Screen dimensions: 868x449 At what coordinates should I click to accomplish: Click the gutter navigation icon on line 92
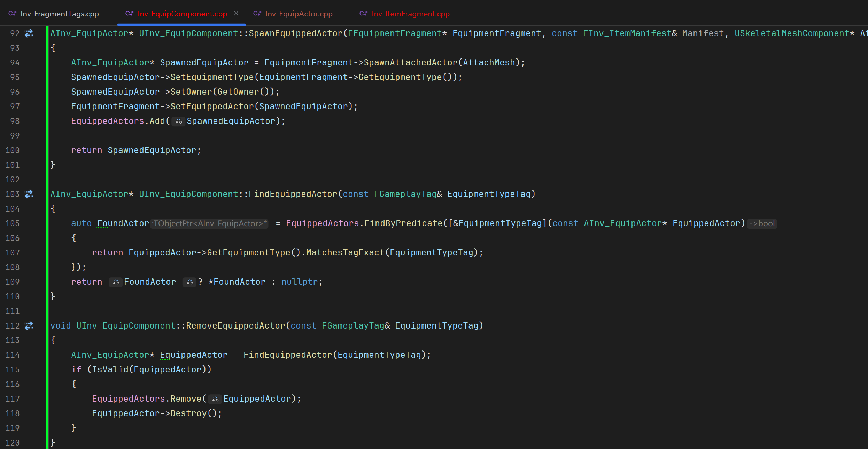[x=29, y=33]
